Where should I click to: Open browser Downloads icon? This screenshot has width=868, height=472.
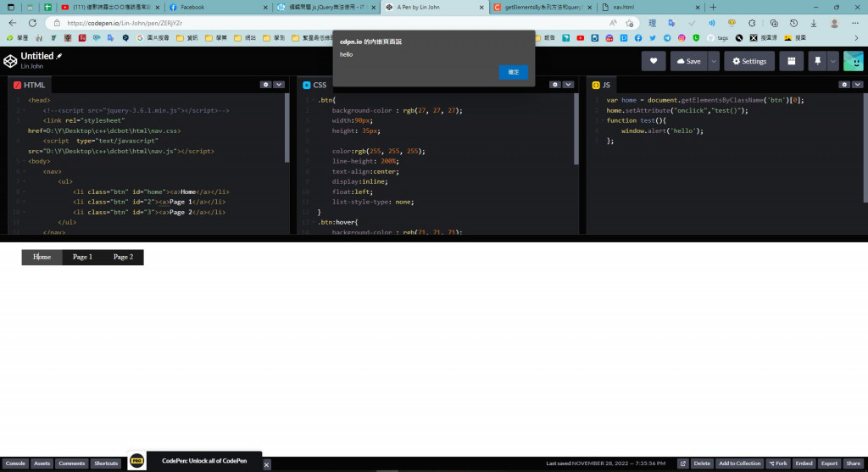point(814,23)
